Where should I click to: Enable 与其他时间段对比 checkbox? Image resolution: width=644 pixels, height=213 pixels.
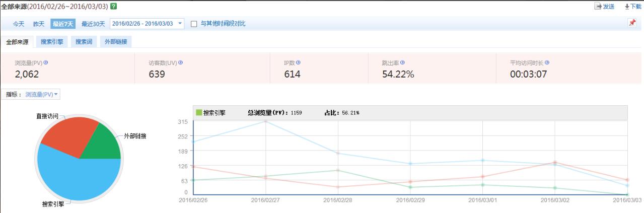click(x=194, y=24)
